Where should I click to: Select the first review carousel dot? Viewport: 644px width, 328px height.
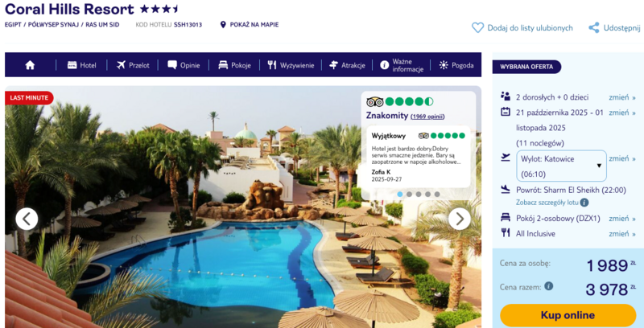[x=400, y=195]
